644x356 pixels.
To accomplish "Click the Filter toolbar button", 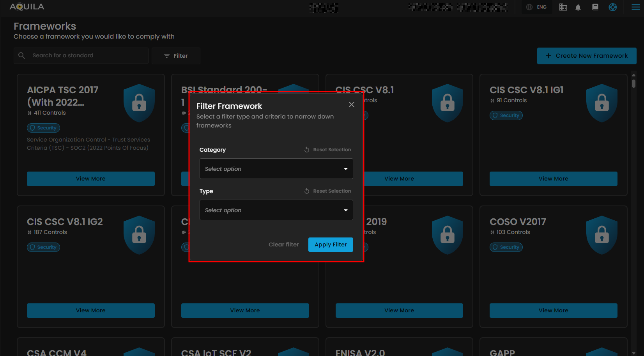I will coord(176,56).
